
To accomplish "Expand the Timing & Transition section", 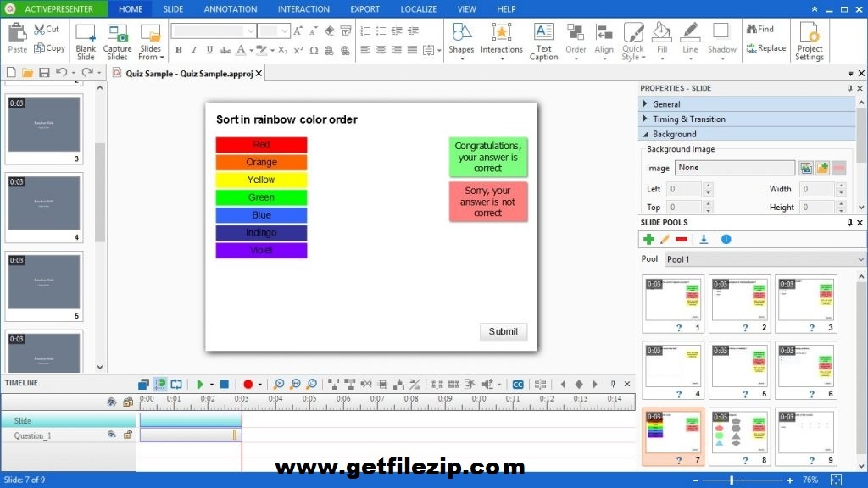I will click(x=689, y=119).
